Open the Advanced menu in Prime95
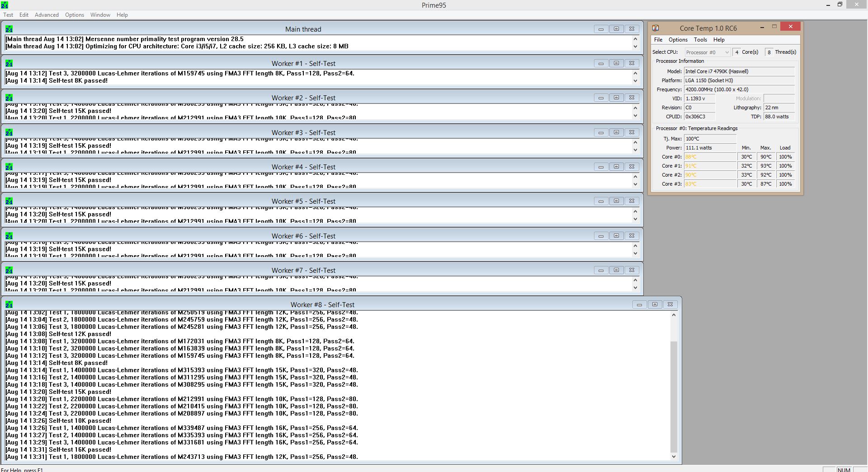The image size is (868, 472). (47, 15)
